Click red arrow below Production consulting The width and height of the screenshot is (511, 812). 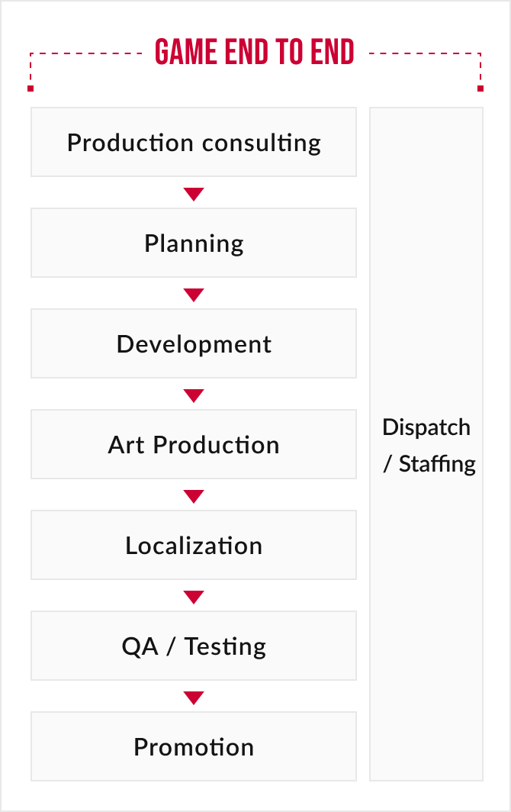[x=194, y=194]
